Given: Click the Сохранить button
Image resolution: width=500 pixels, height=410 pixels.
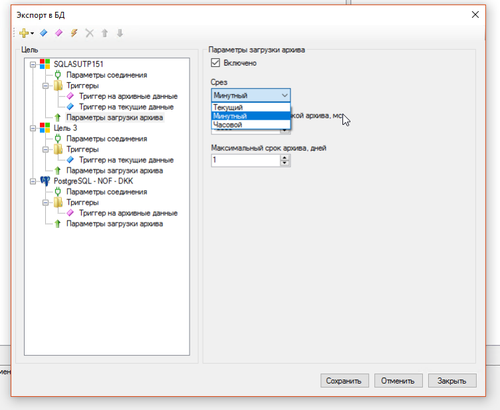Looking at the screenshot, I should pyautogui.click(x=344, y=381).
